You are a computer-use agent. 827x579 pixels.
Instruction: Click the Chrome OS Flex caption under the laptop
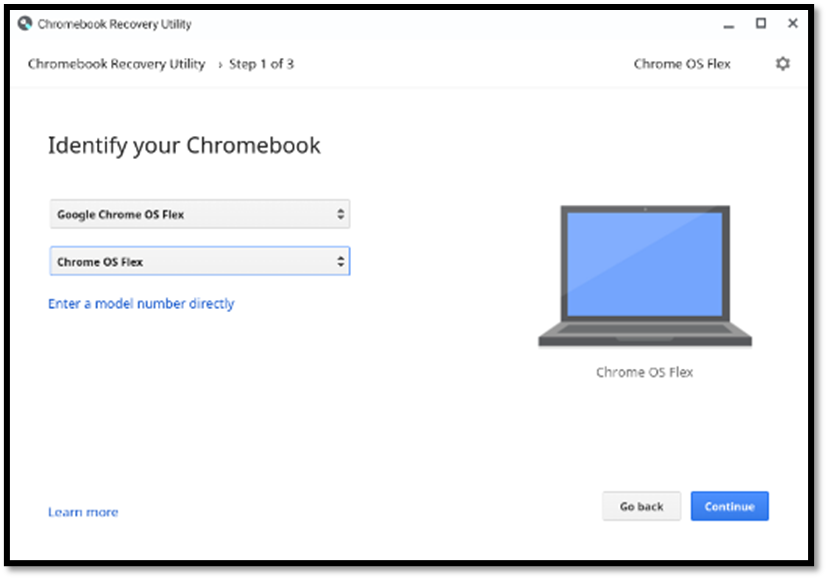(x=644, y=371)
